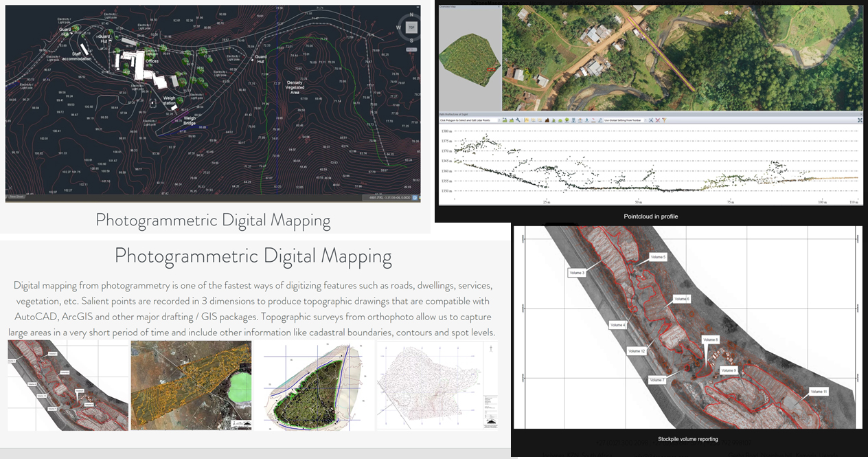Select the mountain terrain icon on the profile toolbar

tap(547, 120)
